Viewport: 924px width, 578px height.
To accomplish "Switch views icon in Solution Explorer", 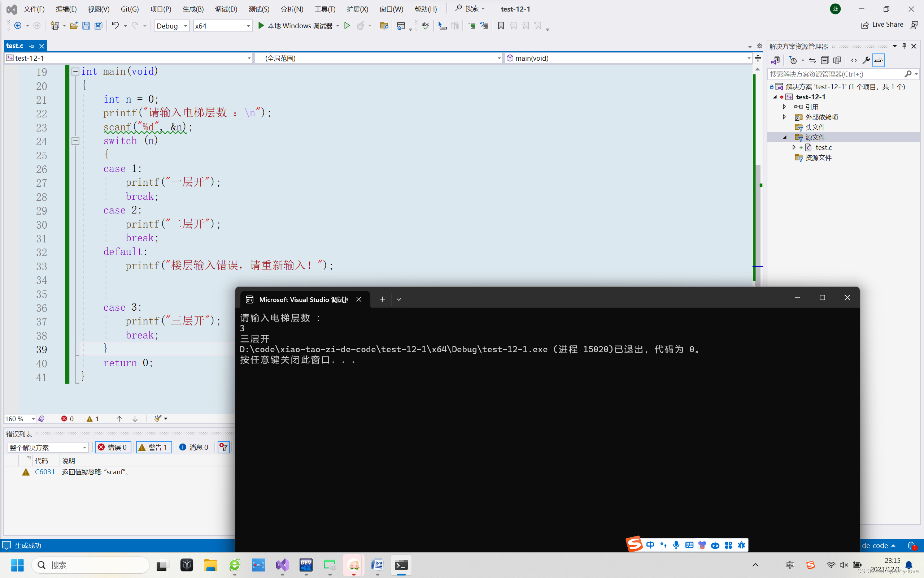I will pos(775,60).
